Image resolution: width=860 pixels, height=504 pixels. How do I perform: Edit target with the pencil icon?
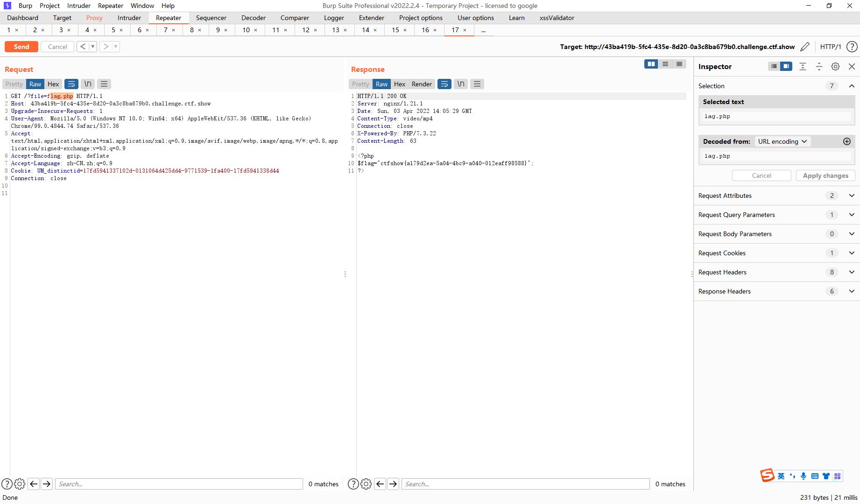[805, 47]
